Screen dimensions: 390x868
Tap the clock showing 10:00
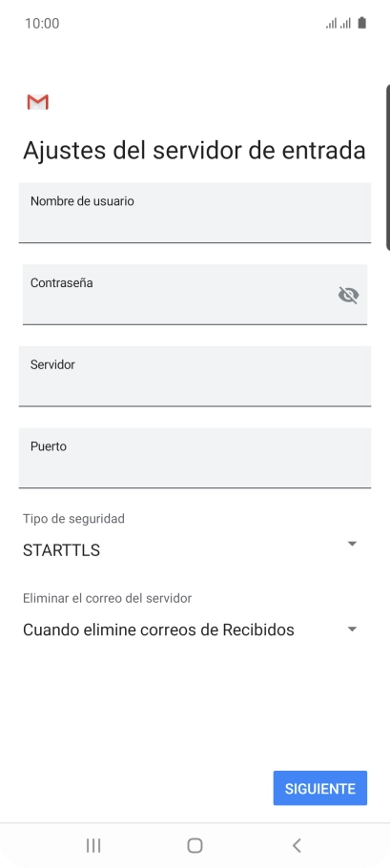coord(42,23)
